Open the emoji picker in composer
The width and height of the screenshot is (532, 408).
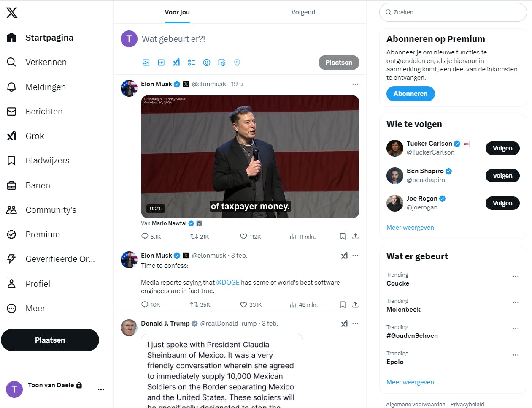[207, 63]
